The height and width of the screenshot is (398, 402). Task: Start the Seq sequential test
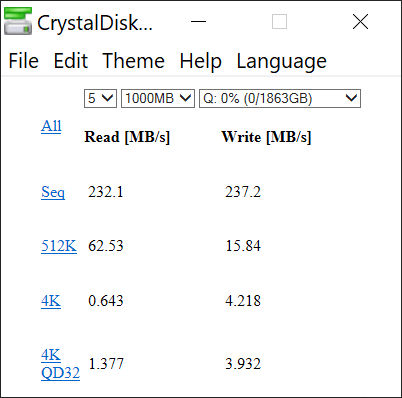[x=53, y=192]
